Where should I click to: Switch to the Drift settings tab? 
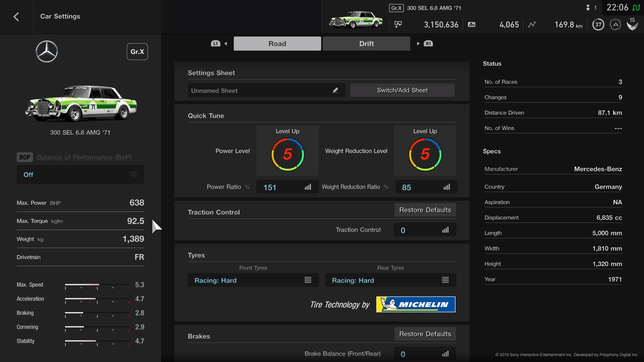(366, 44)
